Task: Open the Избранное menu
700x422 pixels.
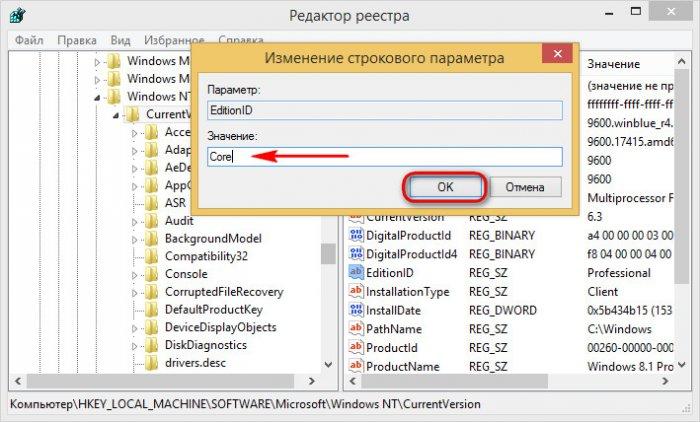Action: coord(174,40)
